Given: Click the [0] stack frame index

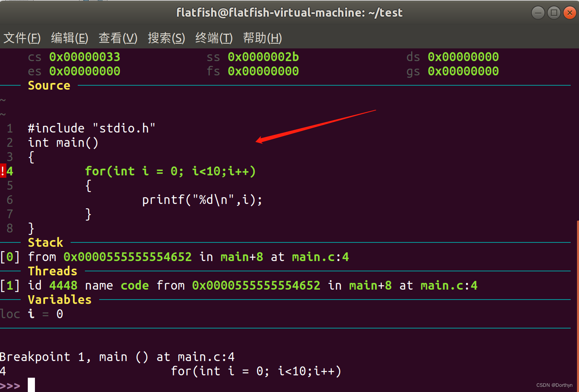Looking at the screenshot, I should coord(10,257).
